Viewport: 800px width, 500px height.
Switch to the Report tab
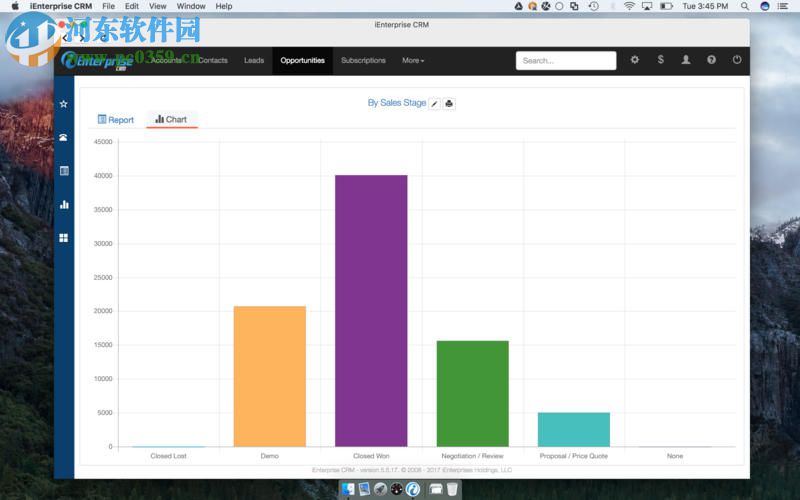click(116, 120)
